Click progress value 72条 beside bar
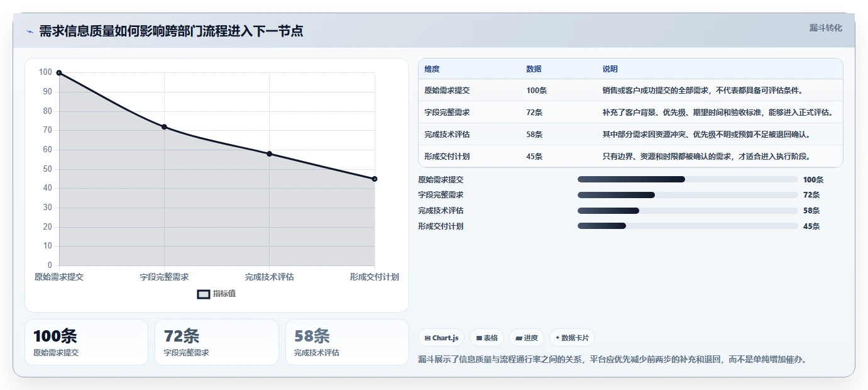 click(811, 195)
